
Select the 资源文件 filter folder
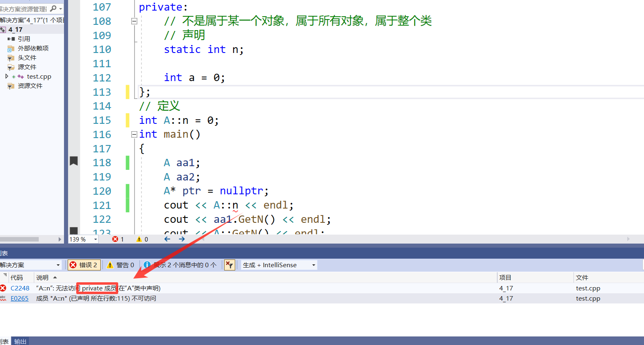coord(30,86)
